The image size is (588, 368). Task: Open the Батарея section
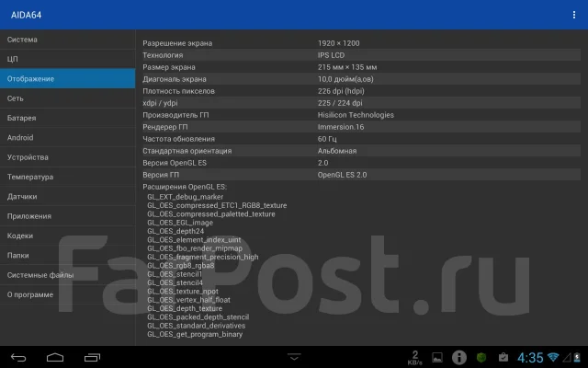[x=67, y=118]
